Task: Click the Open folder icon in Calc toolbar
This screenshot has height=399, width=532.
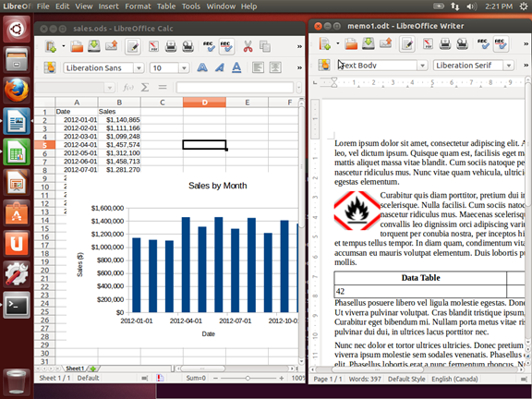Action: coord(77,46)
